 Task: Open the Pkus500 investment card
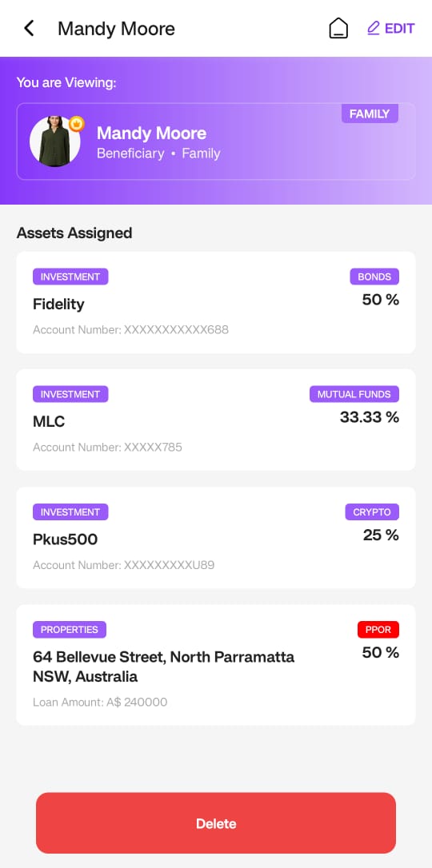(x=216, y=538)
